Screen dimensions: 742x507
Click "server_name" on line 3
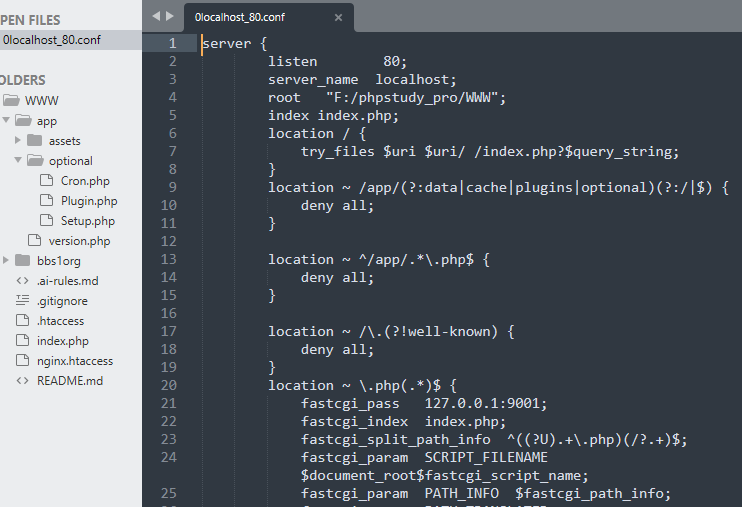(x=313, y=80)
